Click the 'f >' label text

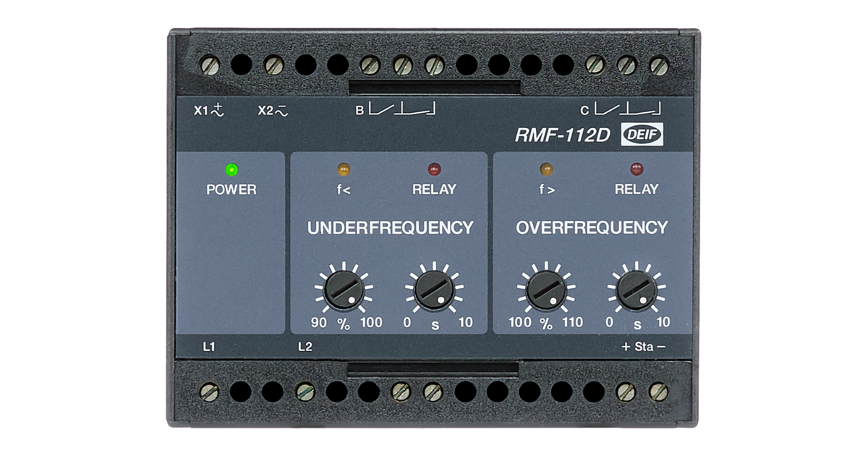[x=546, y=190]
